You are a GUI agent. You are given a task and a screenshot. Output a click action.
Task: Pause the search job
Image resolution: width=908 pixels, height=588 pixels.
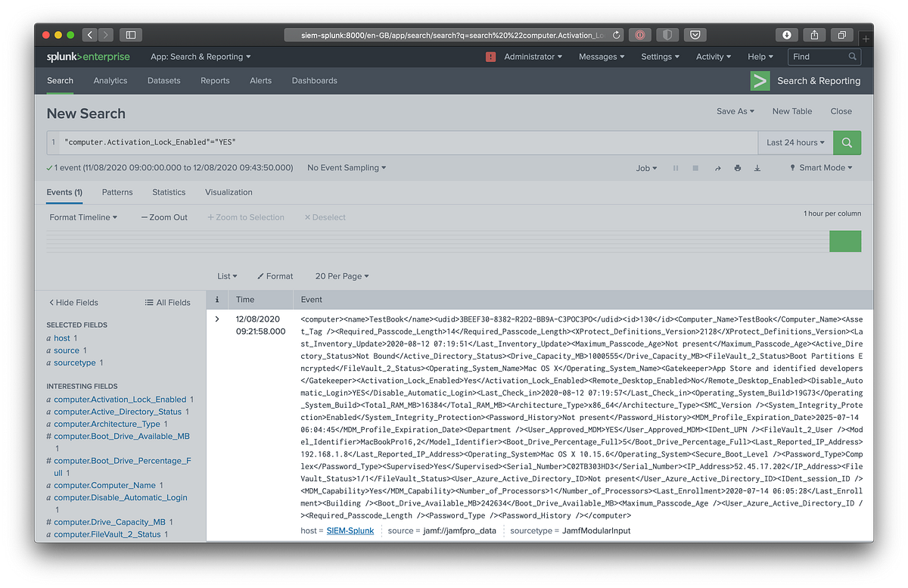pyautogui.click(x=676, y=168)
